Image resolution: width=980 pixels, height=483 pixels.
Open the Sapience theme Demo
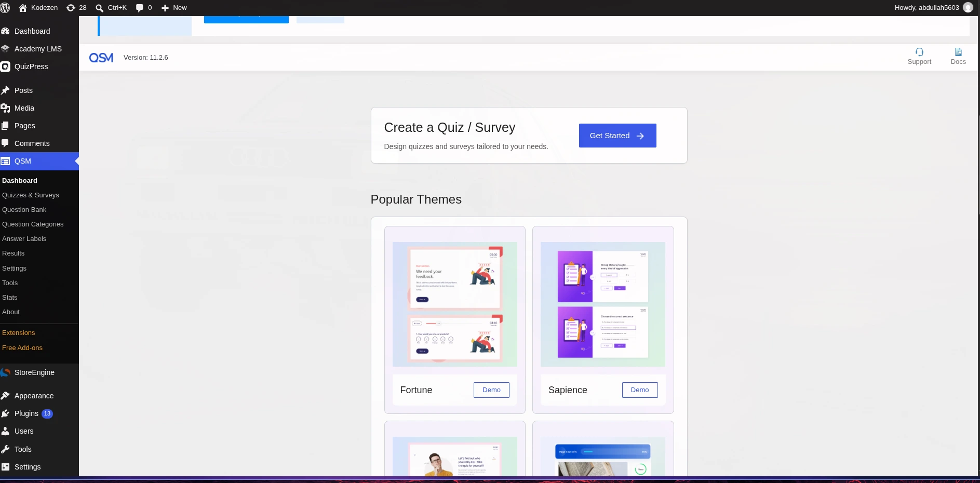640,390
